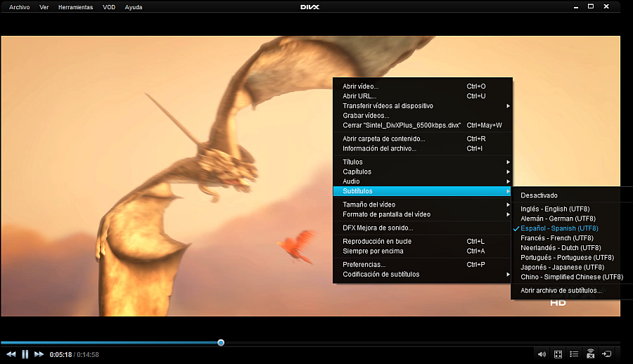
Task: Choose Abrir URL... menu entry
Action: click(x=422, y=96)
